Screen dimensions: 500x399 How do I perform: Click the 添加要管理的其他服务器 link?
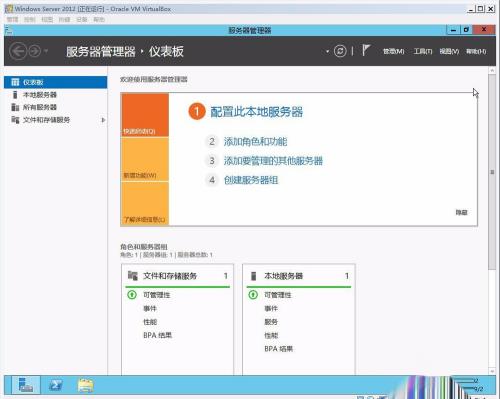coord(273,161)
